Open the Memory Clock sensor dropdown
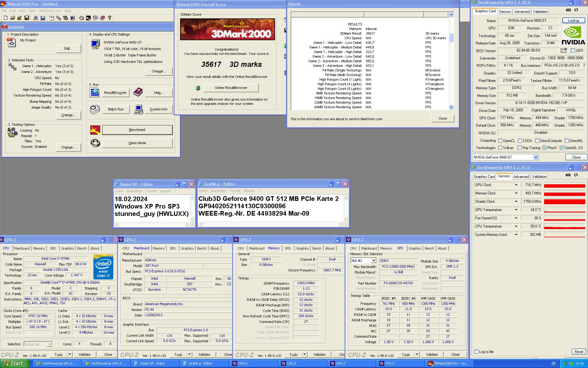 (516, 193)
